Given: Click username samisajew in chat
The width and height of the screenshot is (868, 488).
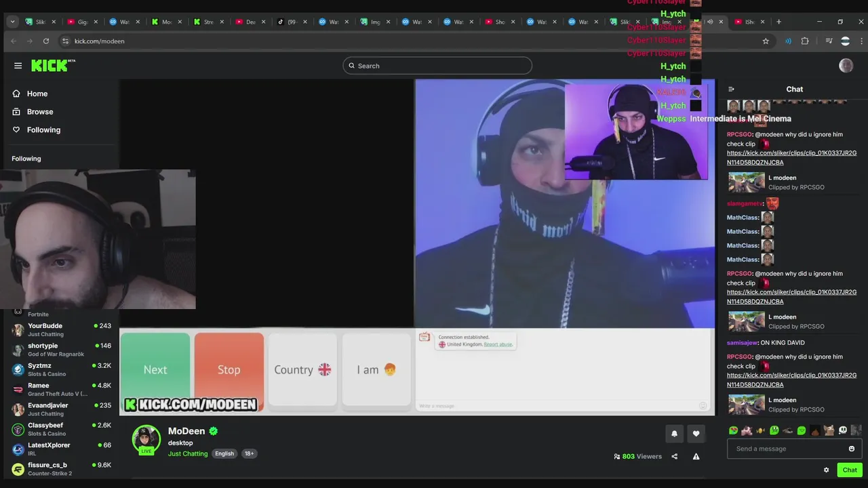Looking at the screenshot, I should 742,343.
